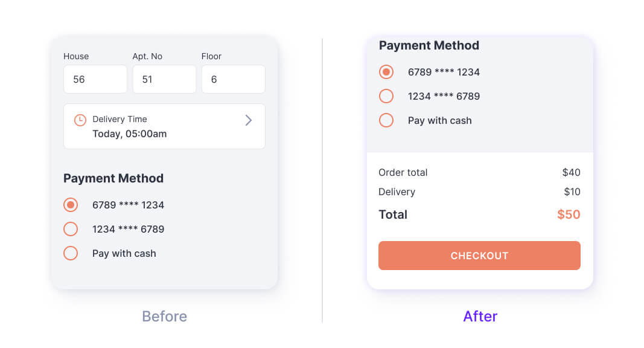
Task: Click the orange Total $50 value
Action: click(569, 214)
